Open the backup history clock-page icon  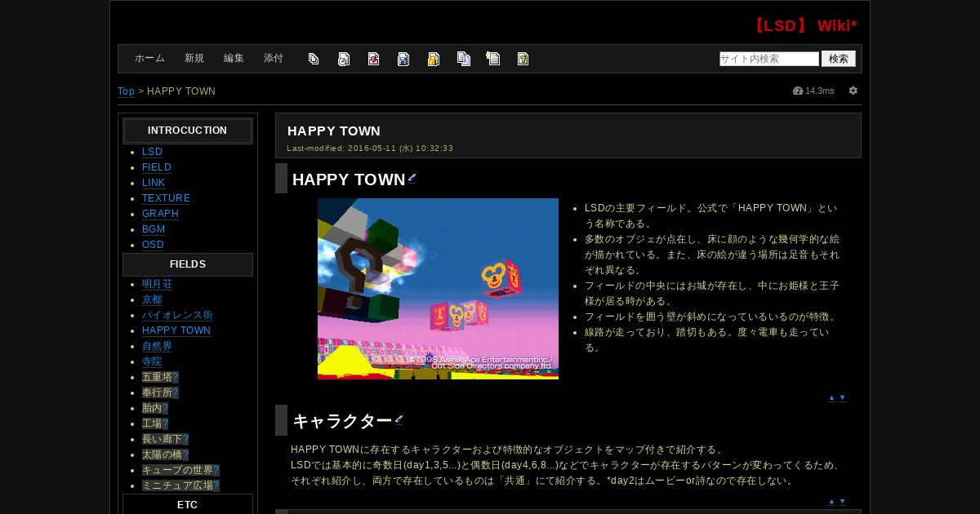pos(344,59)
